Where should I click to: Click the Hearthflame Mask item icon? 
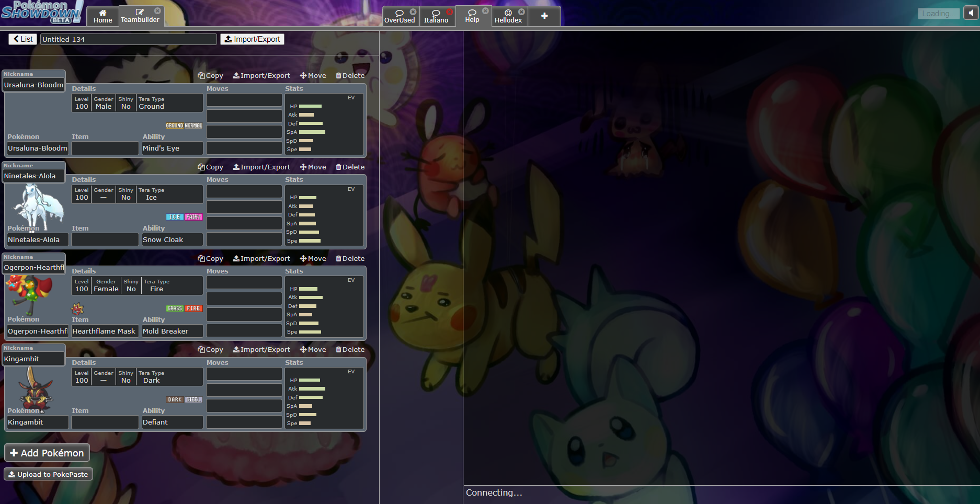click(x=77, y=308)
